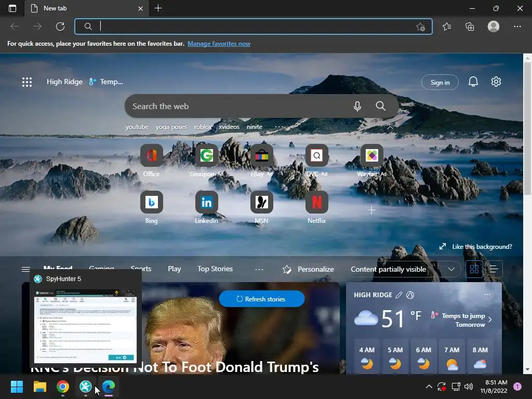Screen dimensions: 532x399
Task: Open Settings and more ellipsis menu
Action: click(x=517, y=26)
